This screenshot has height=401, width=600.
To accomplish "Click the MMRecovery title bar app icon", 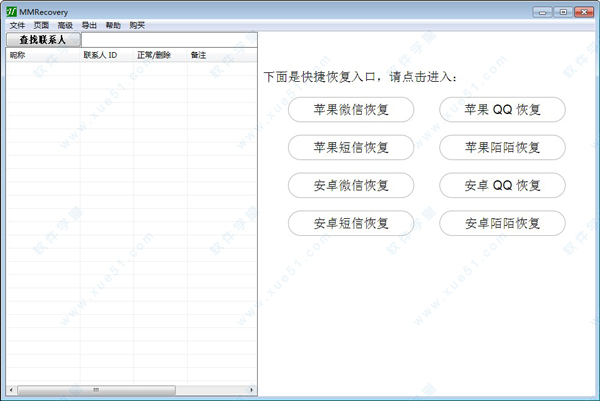I will (x=11, y=11).
